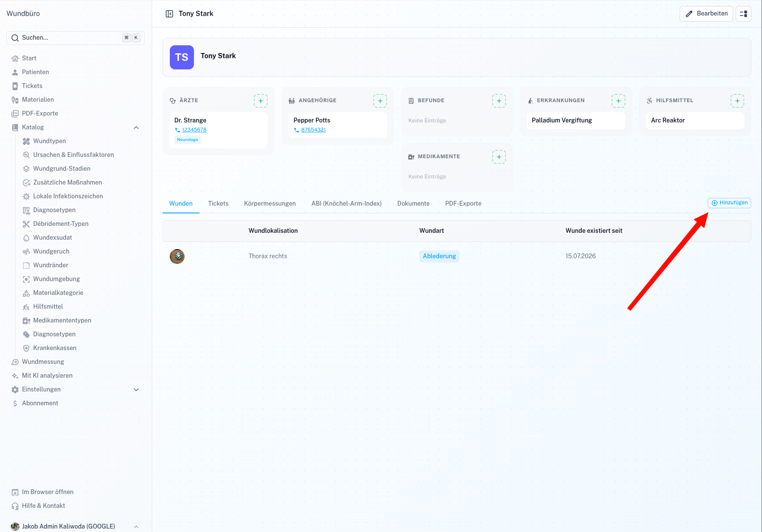Open Materialkategorie catalog entry

pos(58,293)
